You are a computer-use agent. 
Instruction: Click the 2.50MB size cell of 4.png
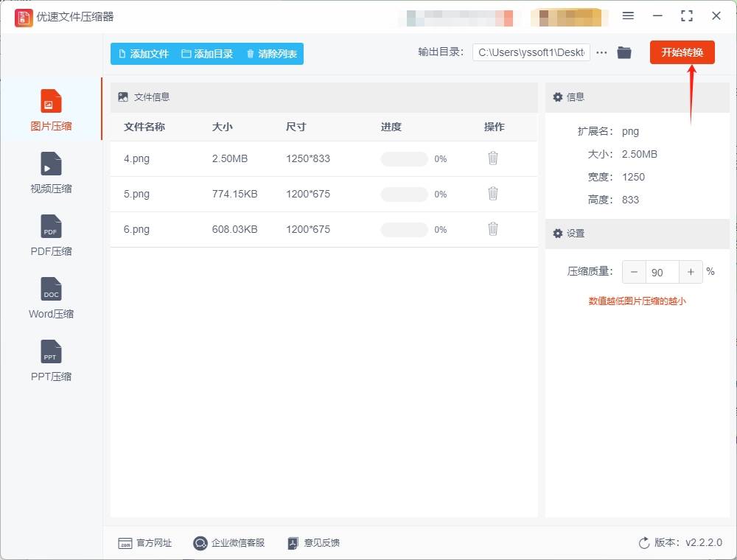point(229,159)
